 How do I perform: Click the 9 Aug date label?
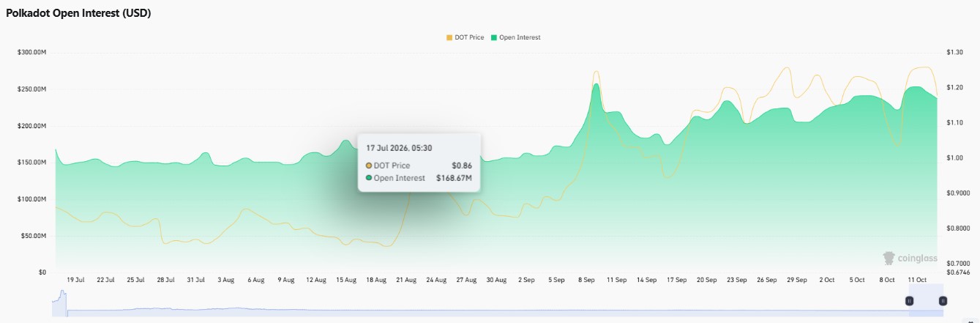coord(285,280)
